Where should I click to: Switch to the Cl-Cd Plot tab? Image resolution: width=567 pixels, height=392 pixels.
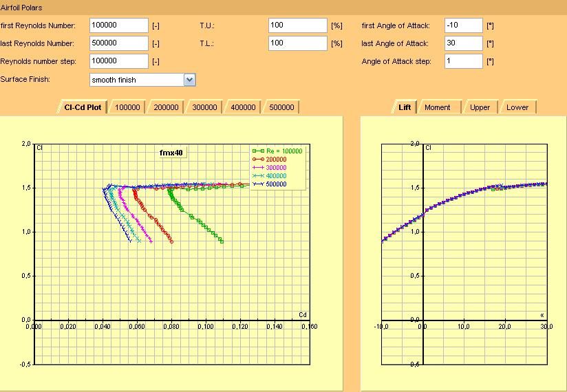click(83, 107)
